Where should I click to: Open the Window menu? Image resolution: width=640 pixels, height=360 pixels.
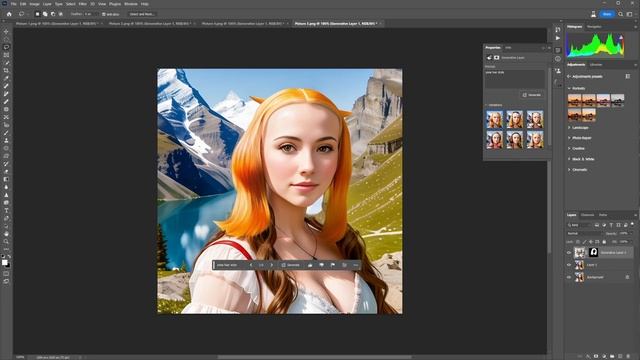tap(131, 4)
